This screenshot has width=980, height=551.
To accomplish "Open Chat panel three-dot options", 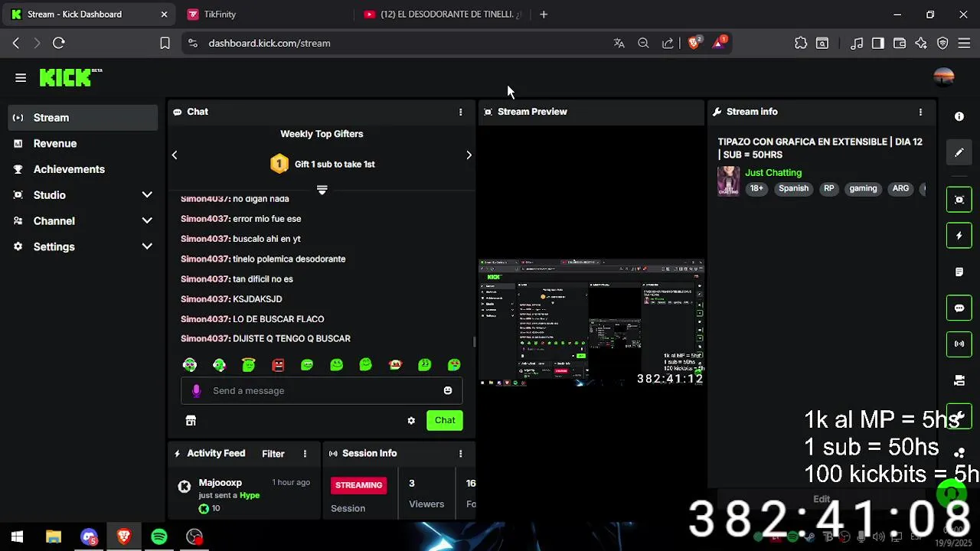I will 460,112.
